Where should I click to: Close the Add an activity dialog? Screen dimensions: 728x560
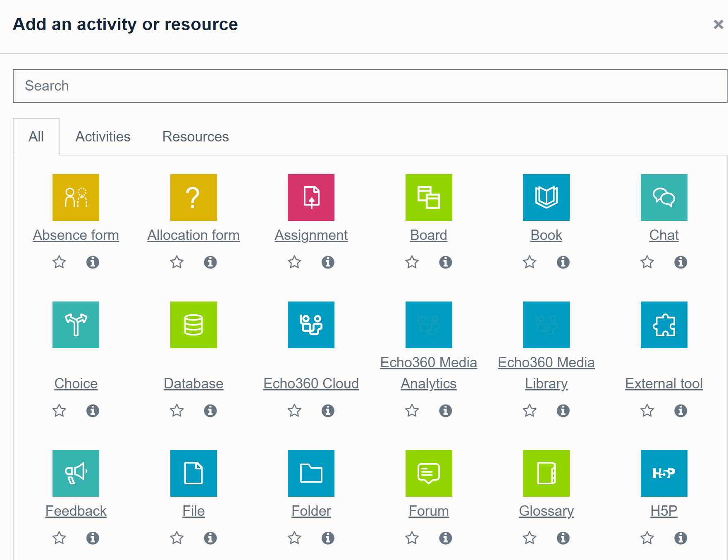tap(718, 24)
